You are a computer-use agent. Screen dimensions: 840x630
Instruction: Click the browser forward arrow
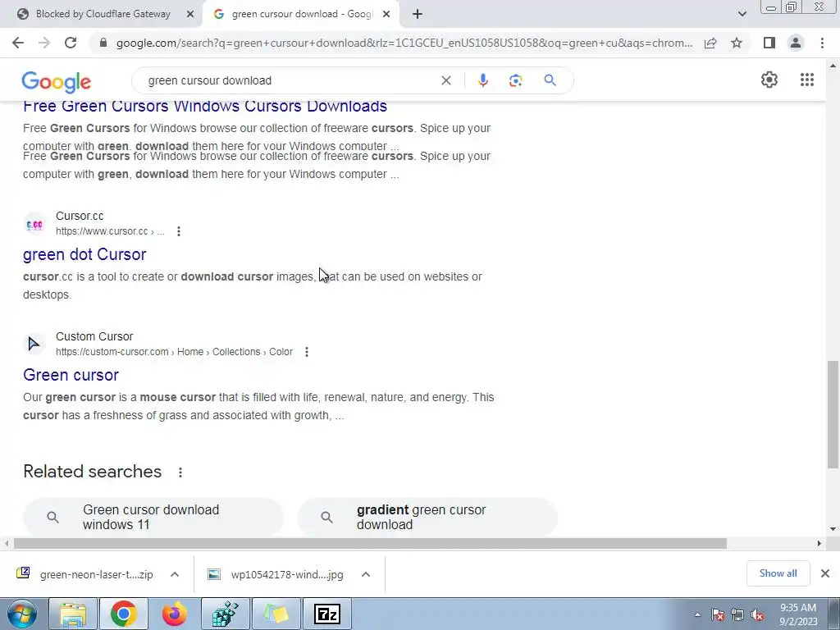point(44,43)
